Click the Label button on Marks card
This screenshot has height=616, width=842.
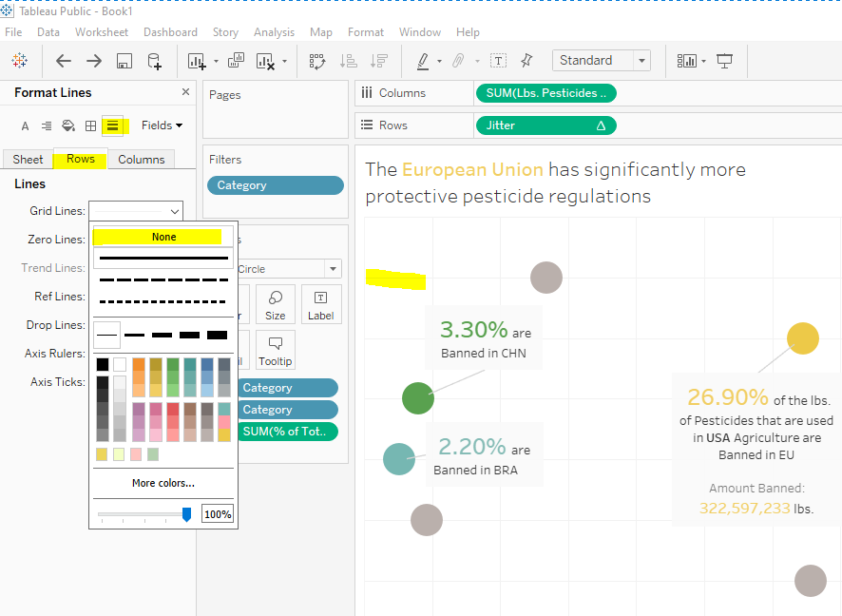320,304
